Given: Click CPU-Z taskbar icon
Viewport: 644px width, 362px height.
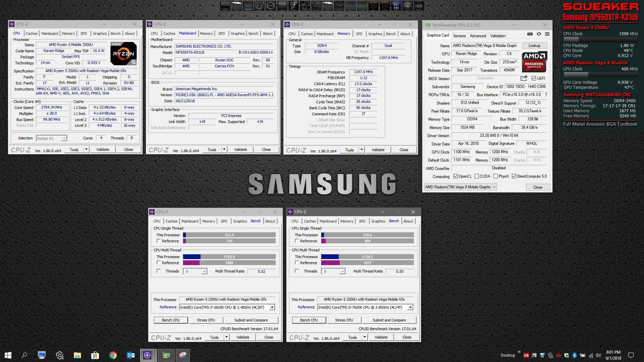Looking at the screenshot, I should point(147,355).
